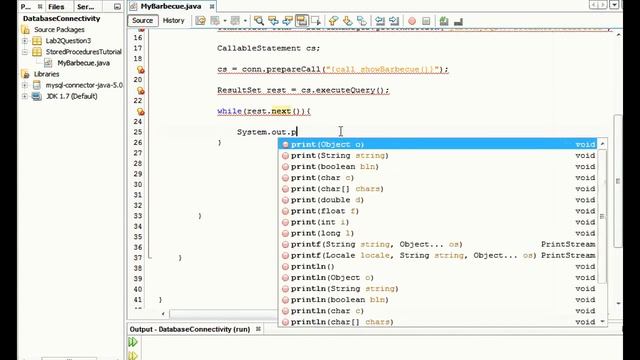This screenshot has width=640, height=360.
Task: Select the MyBarbecue.java editor tab
Action: click(x=171, y=6)
